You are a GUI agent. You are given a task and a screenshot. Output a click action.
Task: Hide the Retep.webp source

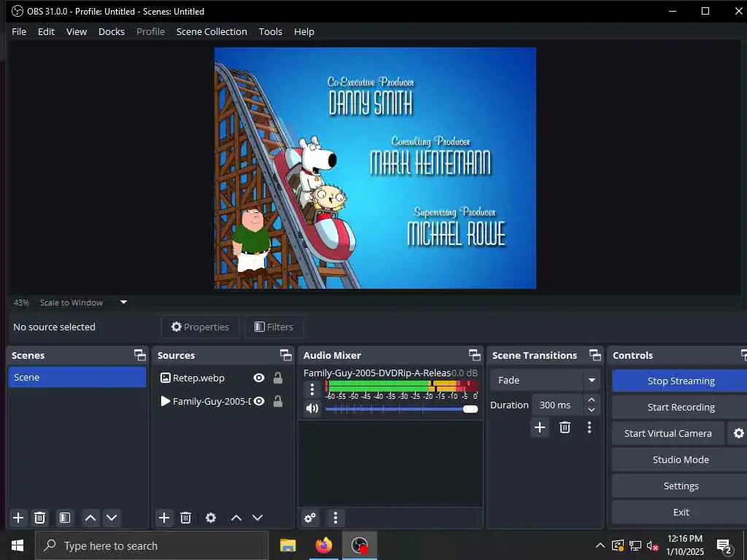coord(259,378)
